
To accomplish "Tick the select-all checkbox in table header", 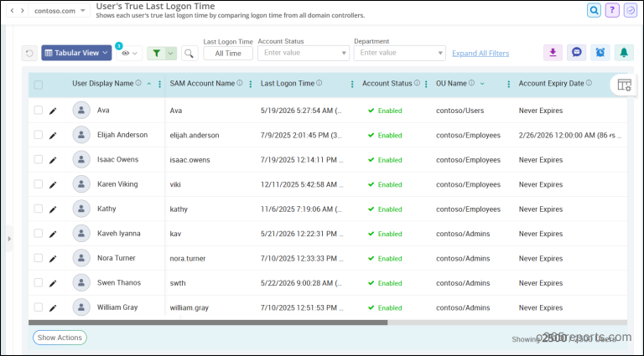I will pos(39,85).
